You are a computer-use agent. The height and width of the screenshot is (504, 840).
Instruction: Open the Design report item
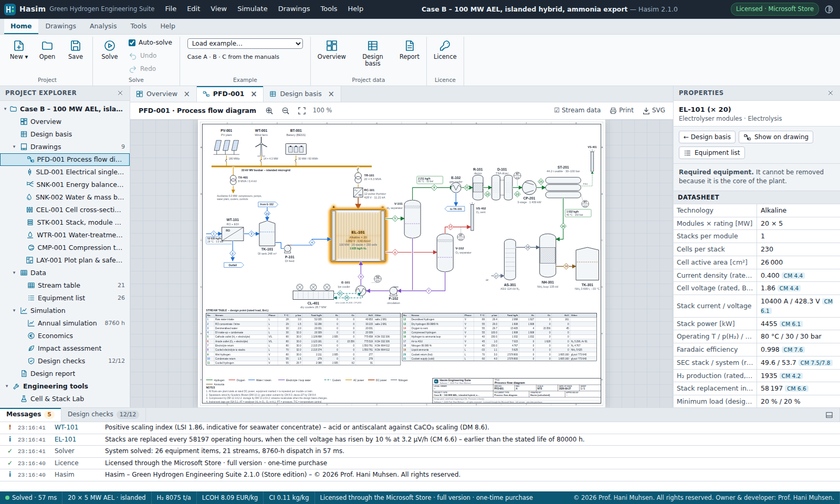[x=65, y=374]
